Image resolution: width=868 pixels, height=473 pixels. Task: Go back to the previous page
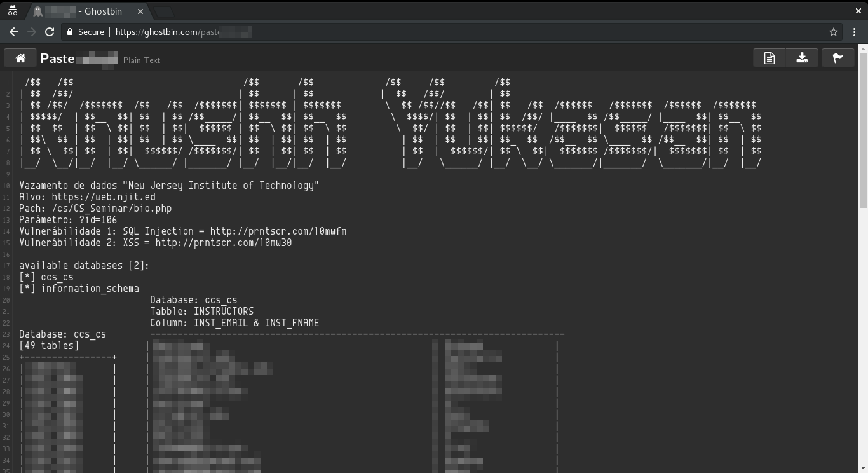(x=14, y=32)
